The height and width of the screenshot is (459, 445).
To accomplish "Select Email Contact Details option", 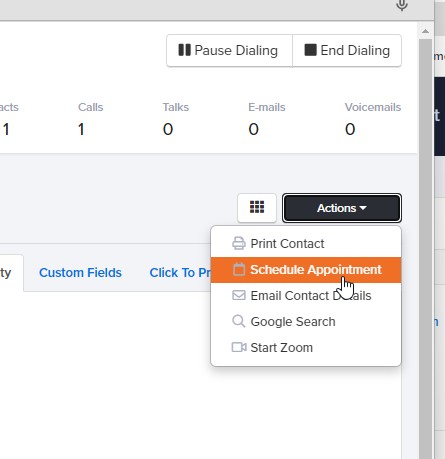I will pos(306,296).
